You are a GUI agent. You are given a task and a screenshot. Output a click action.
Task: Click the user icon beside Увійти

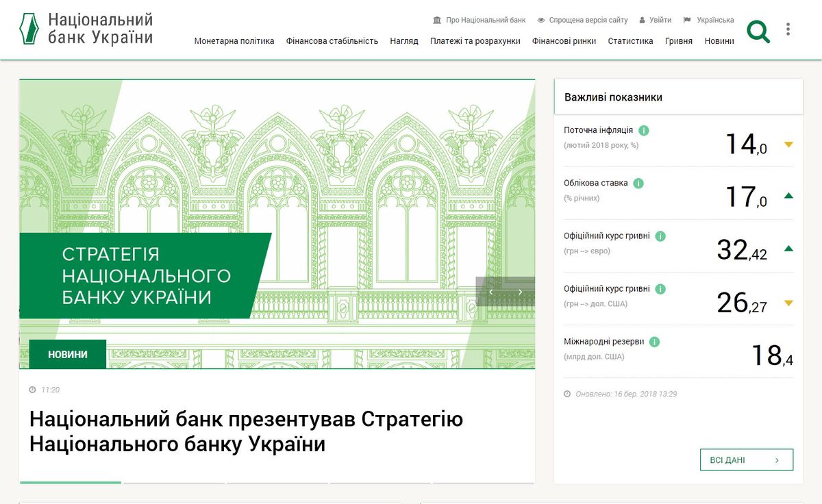pyautogui.click(x=643, y=21)
